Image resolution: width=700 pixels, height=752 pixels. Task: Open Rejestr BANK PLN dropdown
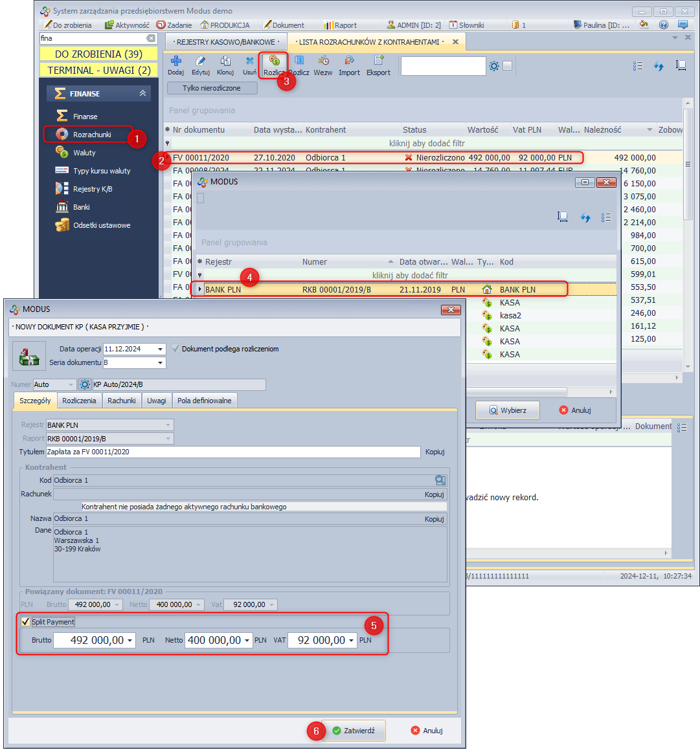168,425
